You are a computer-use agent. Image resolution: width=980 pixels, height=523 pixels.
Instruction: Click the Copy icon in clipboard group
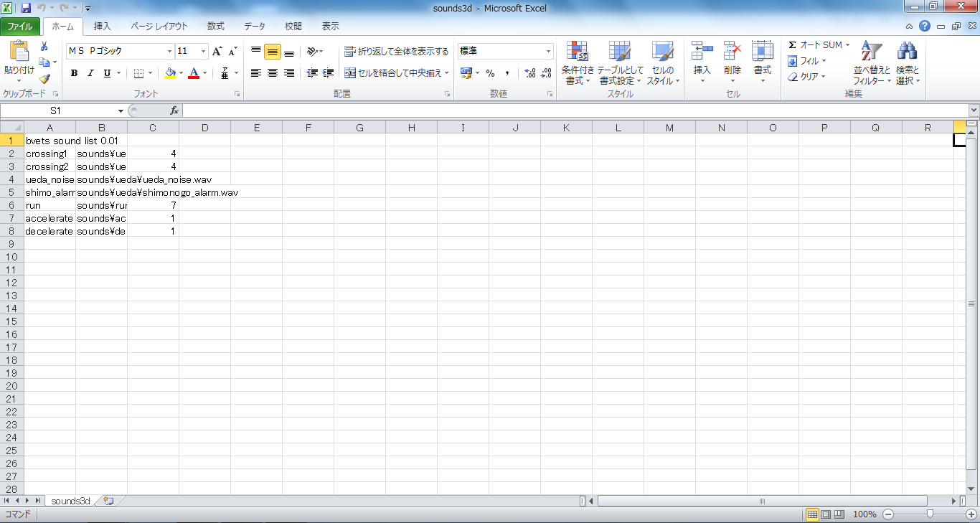(x=44, y=62)
